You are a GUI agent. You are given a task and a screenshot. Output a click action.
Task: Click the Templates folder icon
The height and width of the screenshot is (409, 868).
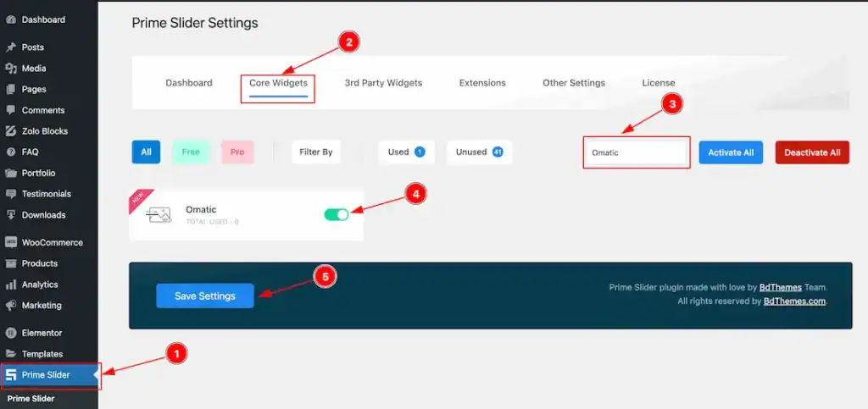tap(10, 354)
